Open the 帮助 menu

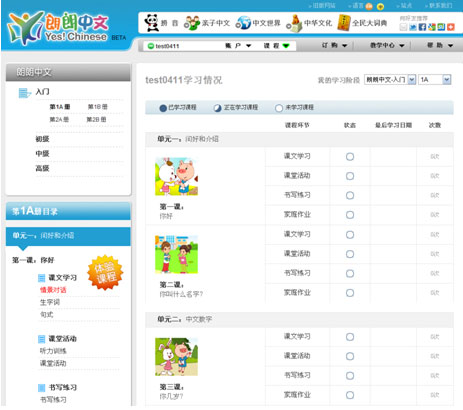pos(440,45)
